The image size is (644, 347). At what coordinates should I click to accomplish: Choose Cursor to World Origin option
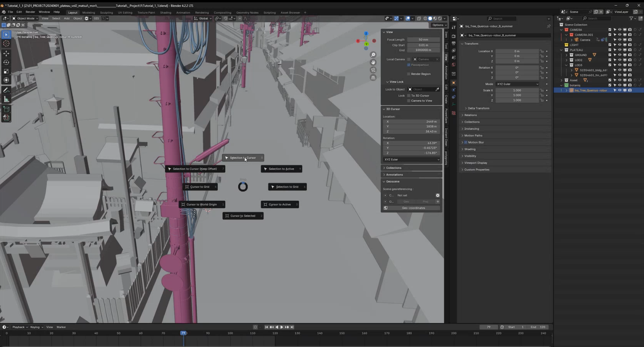(x=201, y=205)
